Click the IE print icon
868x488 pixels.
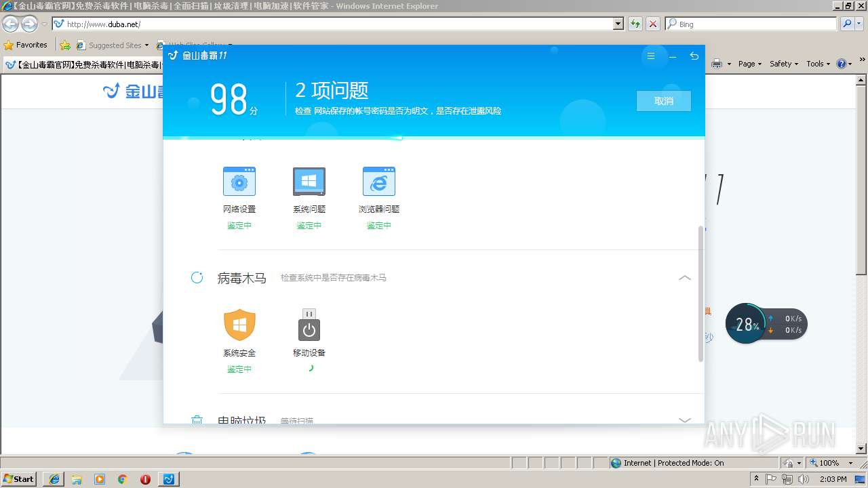[x=717, y=64]
